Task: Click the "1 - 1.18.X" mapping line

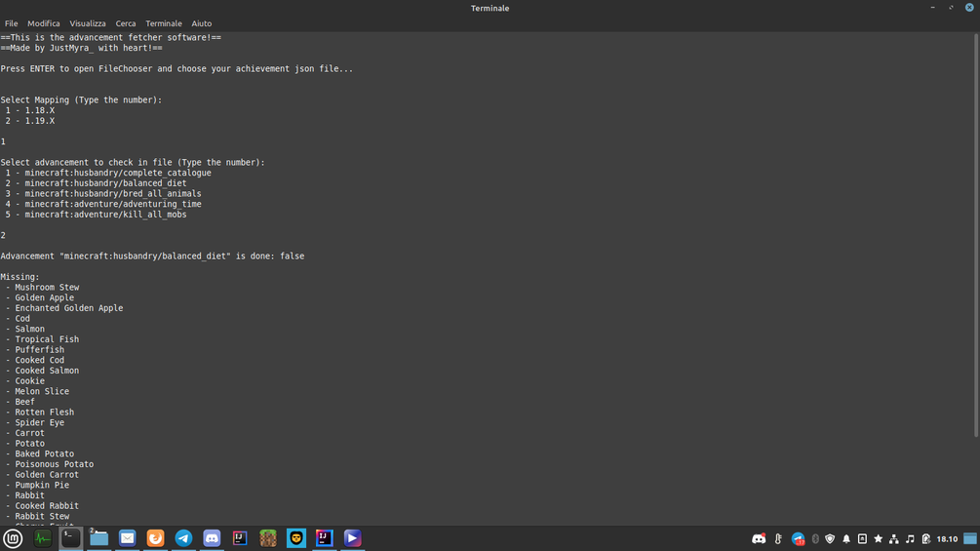Action: coord(30,110)
